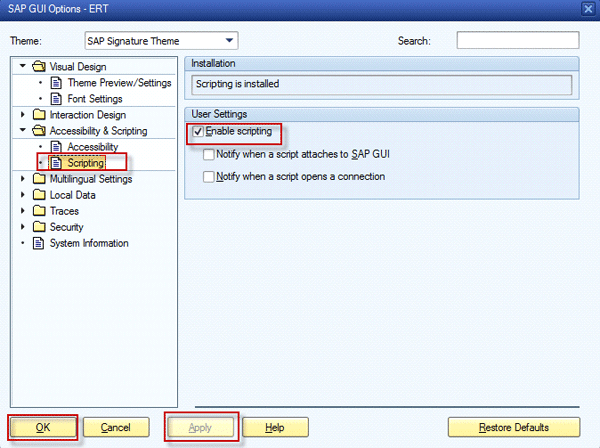Click the Local Data folder label
This screenshot has height=448, width=600.
click(73, 195)
